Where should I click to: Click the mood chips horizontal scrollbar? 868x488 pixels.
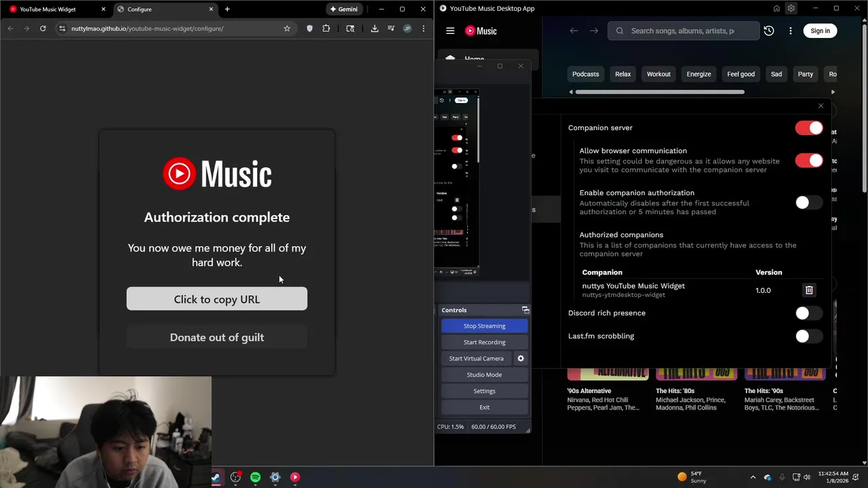[660, 91]
